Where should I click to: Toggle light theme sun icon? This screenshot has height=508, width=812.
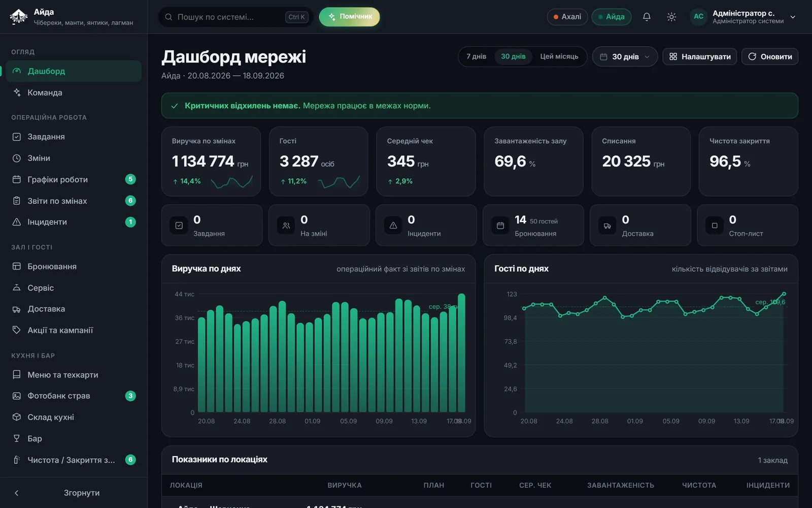671,17
